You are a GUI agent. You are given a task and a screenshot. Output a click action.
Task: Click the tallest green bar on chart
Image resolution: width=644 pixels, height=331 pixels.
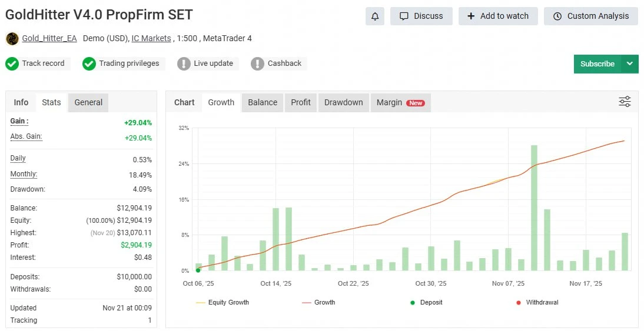click(x=534, y=208)
